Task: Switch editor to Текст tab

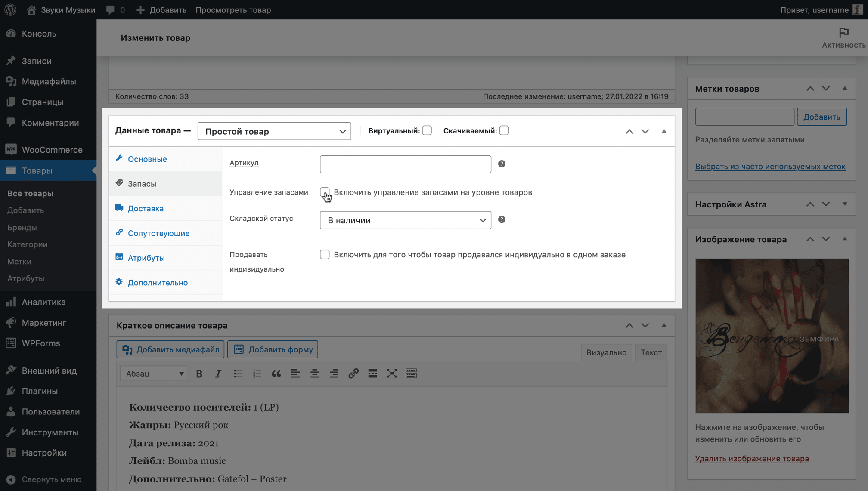Action: click(651, 352)
